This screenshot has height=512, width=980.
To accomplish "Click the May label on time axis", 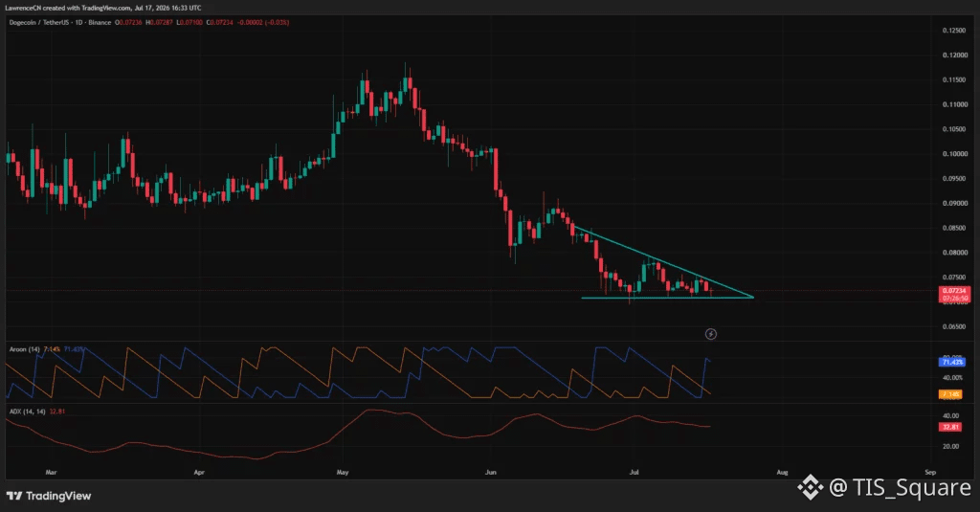I will point(343,472).
